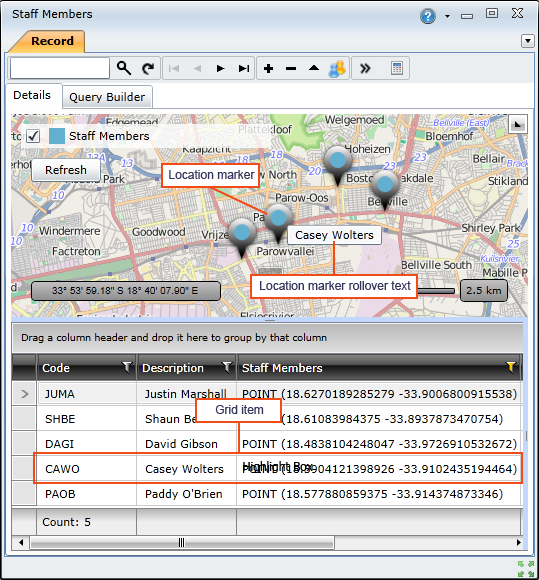Collapse the map panel corner arrow

(518, 125)
